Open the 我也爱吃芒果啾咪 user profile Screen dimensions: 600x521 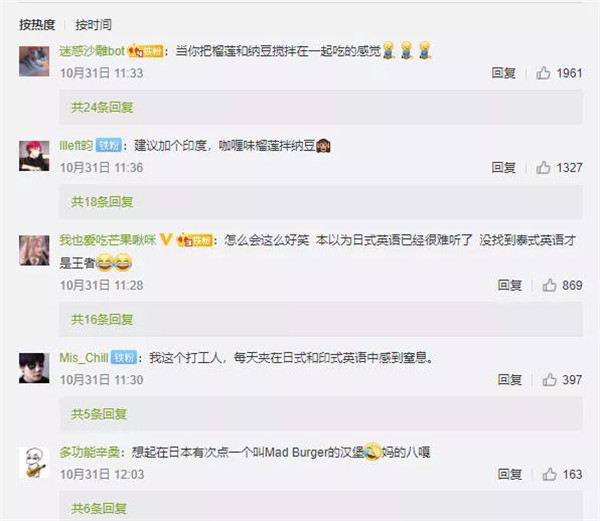tap(108, 240)
